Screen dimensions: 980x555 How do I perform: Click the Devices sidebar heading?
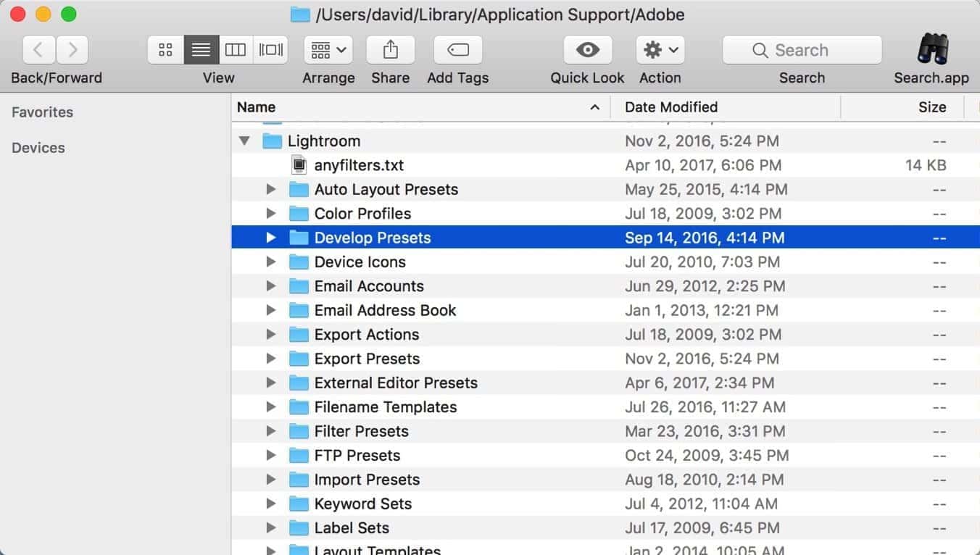38,148
